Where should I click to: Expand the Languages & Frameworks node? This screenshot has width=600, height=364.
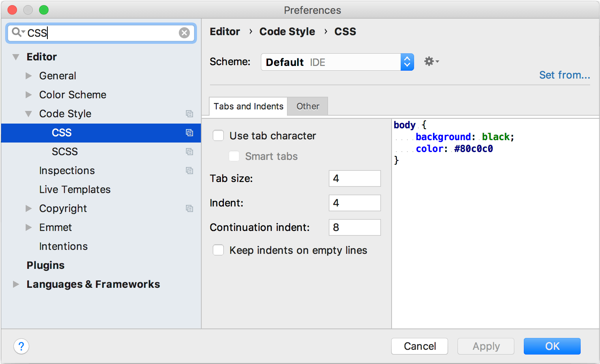tap(15, 284)
